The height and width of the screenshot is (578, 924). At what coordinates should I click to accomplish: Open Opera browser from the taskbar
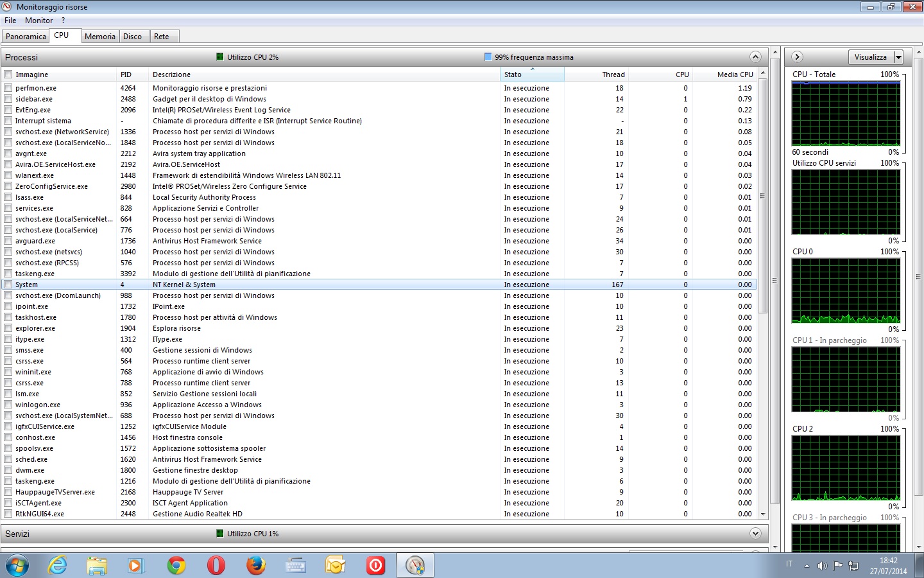pyautogui.click(x=216, y=566)
